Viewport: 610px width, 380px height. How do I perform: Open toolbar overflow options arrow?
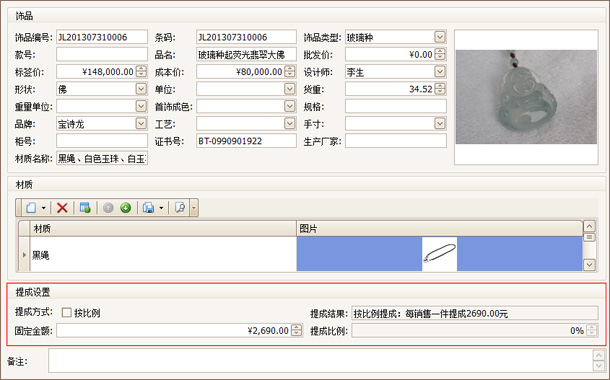coord(194,208)
